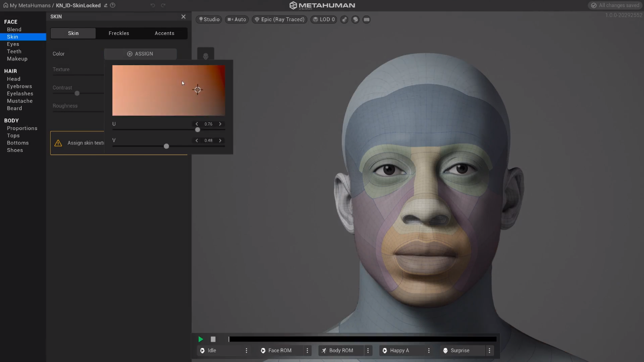Image resolution: width=644 pixels, height=362 pixels.
Task: Select the Happy A animation clip
Action: [x=403, y=351]
